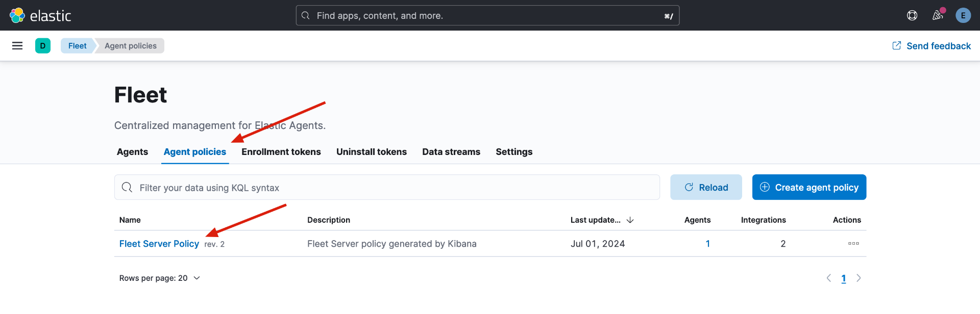Open the newsfeed notifications icon
This screenshot has width=980, height=314.
click(x=938, y=15)
